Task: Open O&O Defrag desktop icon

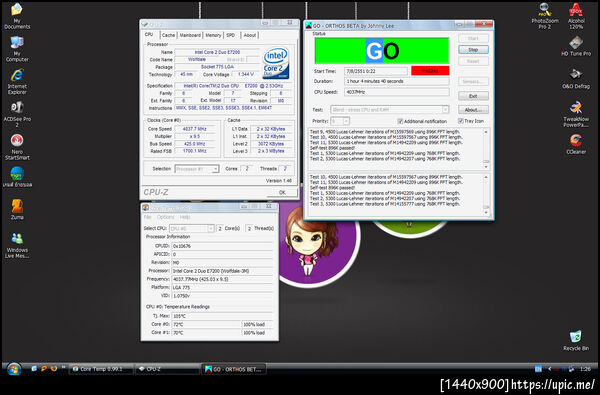Action: pyautogui.click(x=576, y=78)
